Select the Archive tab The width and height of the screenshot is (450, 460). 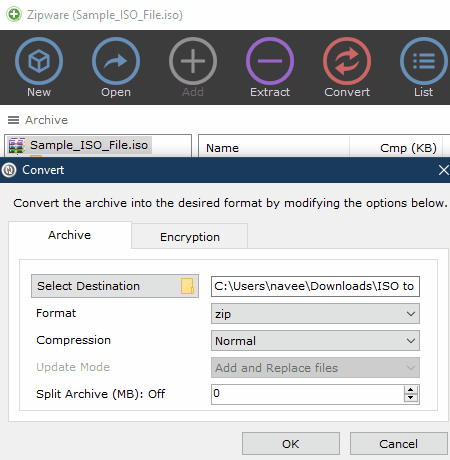[x=70, y=235]
